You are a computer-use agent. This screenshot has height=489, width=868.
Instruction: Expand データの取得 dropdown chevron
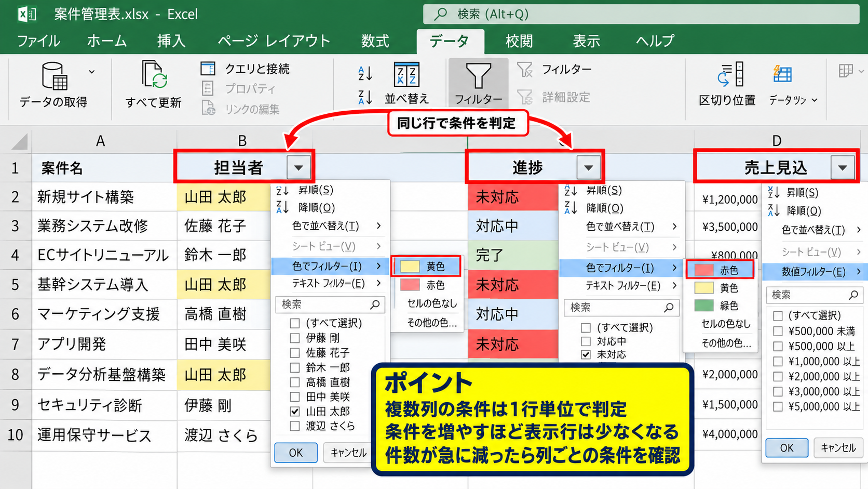(x=92, y=72)
